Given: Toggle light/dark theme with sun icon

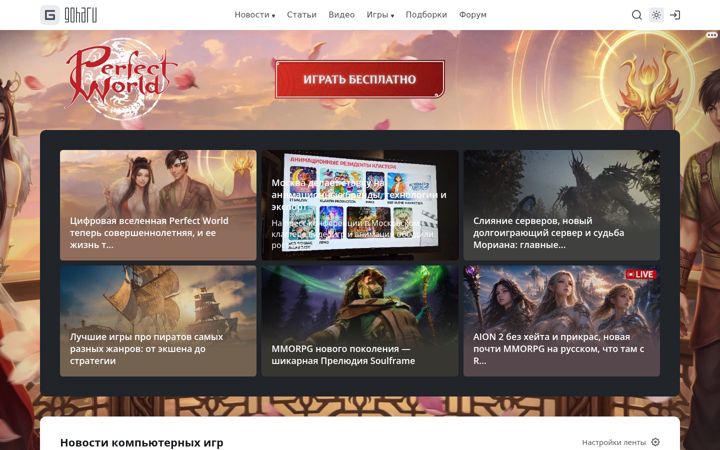Looking at the screenshot, I should 657,15.
